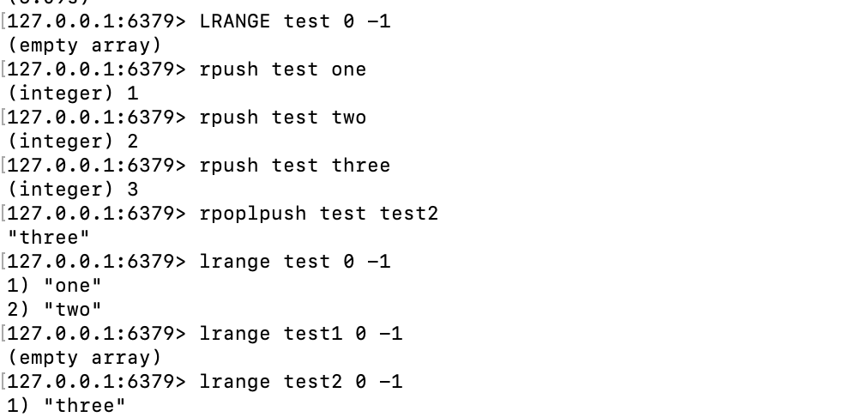Screen dimensions: 868x417
Task: Click the '(integer) 3' result line
Action: pyautogui.click(x=73, y=190)
